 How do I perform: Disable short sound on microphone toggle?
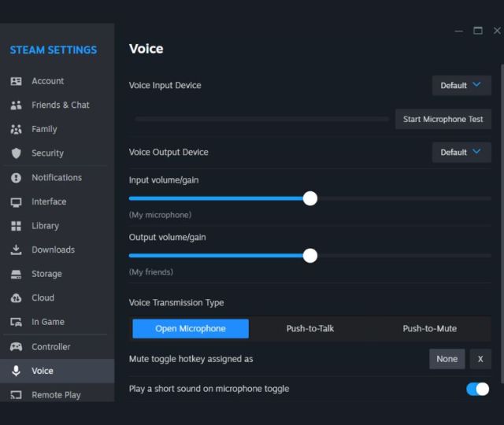coord(477,389)
